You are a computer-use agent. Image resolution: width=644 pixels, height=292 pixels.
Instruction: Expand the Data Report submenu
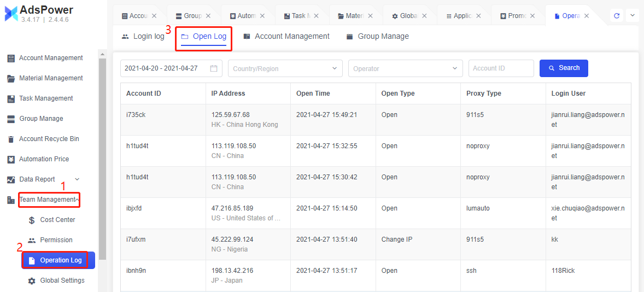tap(77, 179)
